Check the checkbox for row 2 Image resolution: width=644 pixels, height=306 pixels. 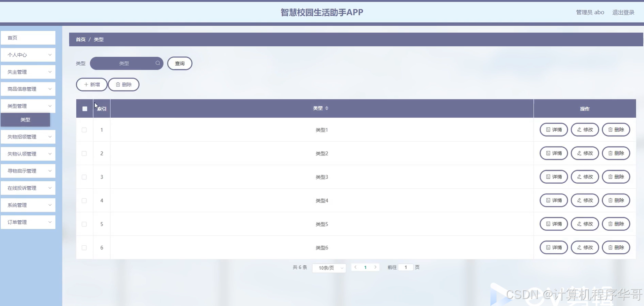point(84,153)
